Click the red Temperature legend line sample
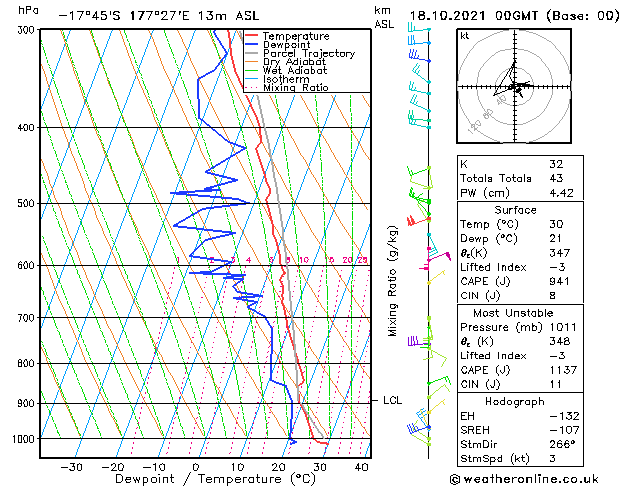This screenshot has width=629, height=486. [252, 36]
